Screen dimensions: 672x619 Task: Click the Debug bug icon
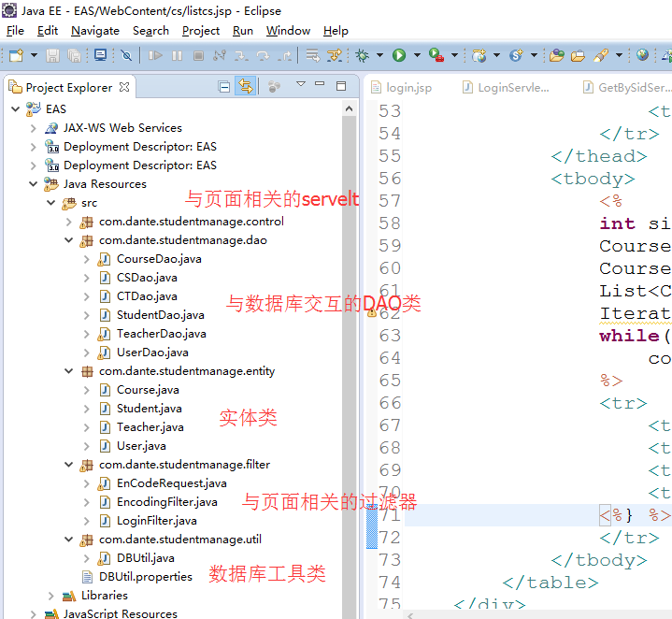click(x=362, y=55)
